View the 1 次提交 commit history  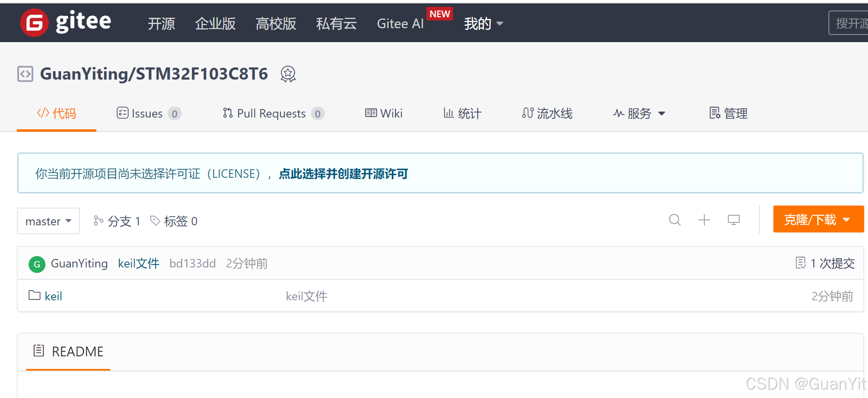tap(825, 263)
